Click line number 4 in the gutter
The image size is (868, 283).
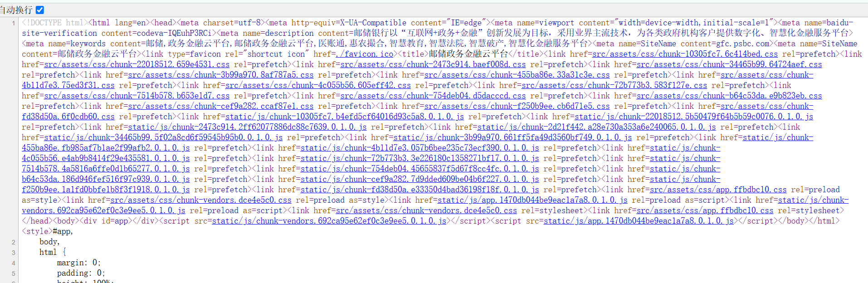14,263
